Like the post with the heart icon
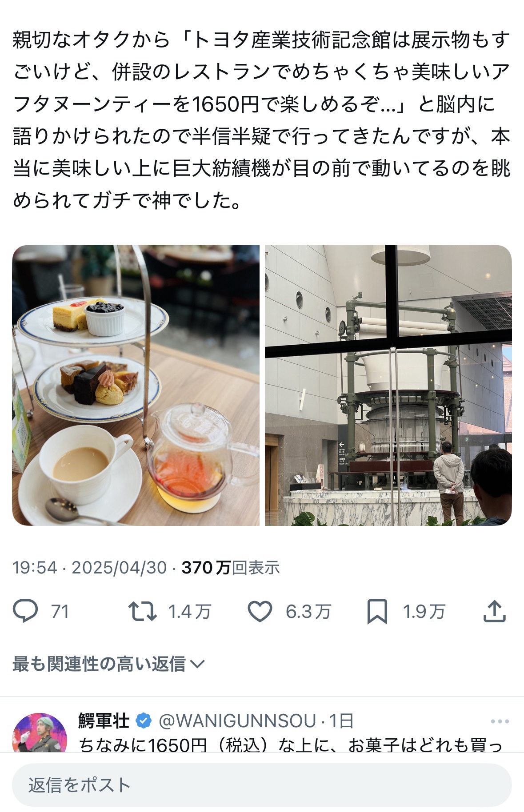524x812 pixels. click(x=260, y=611)
